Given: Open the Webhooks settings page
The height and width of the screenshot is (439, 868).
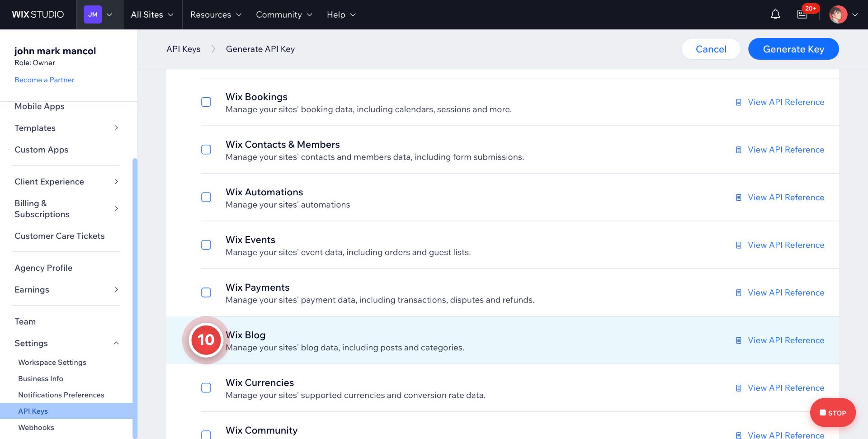Looking at the screenshot, I should click(x=36, y=428).
